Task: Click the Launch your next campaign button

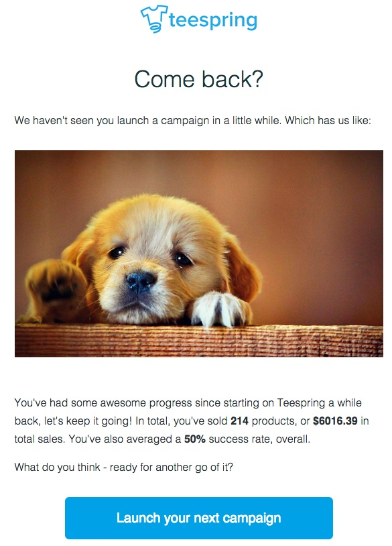Action: (198, 518)
